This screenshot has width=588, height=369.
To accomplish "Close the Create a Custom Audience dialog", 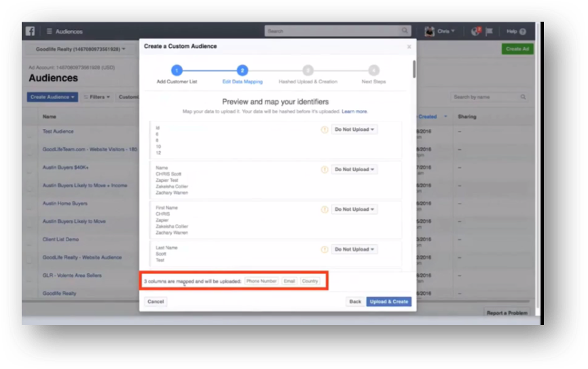I will point(409,46).
